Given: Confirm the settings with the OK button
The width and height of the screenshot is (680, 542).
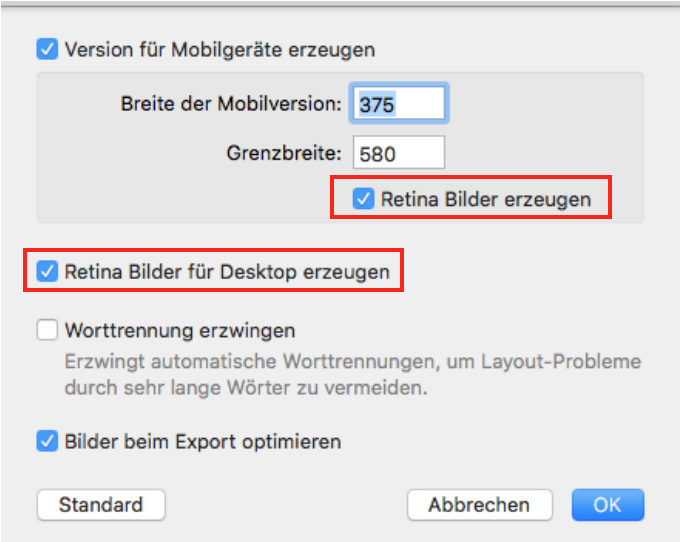Looking at the screenshot, I should coord(608,505).
